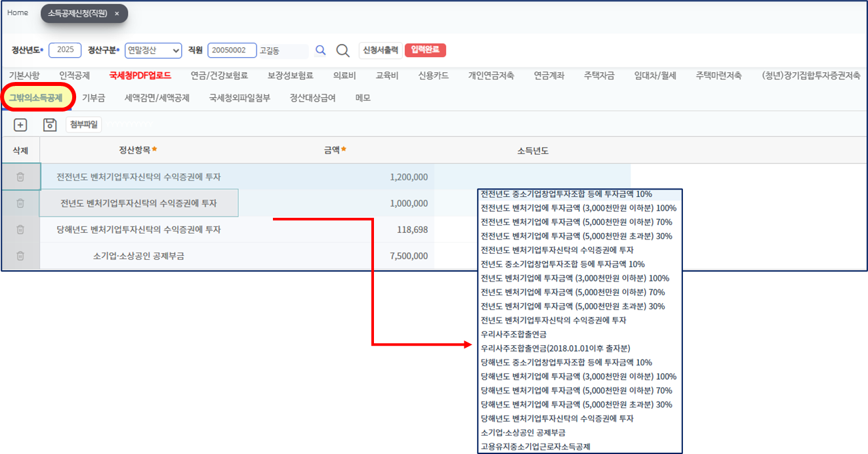Click the red 입력완료 button
Viewport: 868px width, 454px height.
click(425, 50)
